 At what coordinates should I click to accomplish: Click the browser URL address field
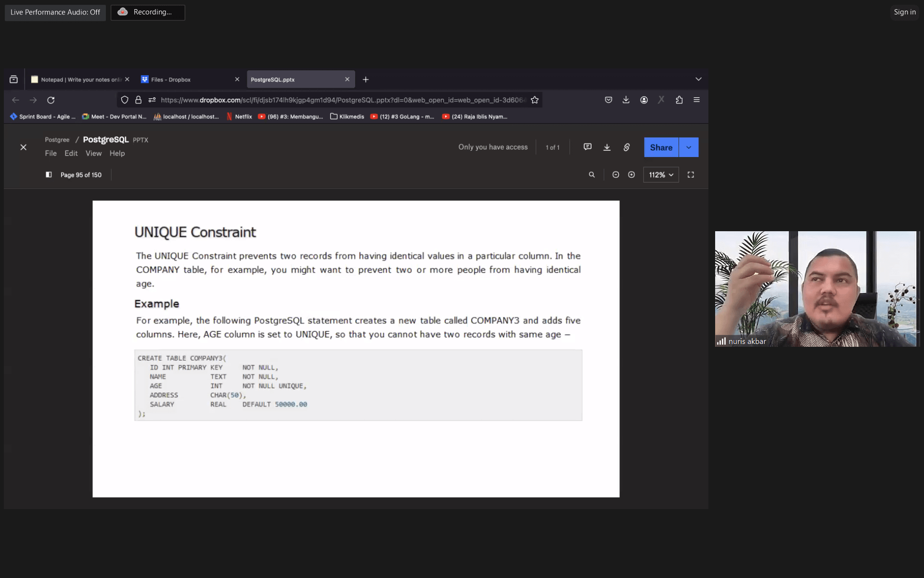(342, 100)
